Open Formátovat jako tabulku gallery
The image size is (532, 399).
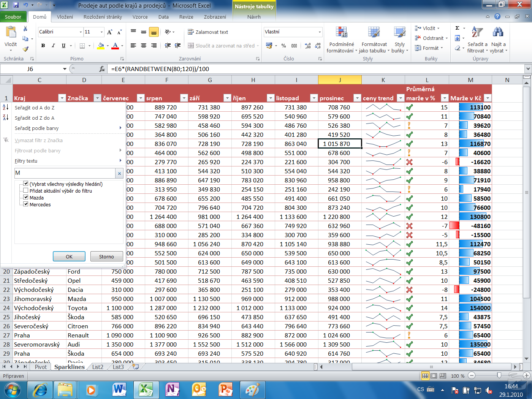pos(374,40)
